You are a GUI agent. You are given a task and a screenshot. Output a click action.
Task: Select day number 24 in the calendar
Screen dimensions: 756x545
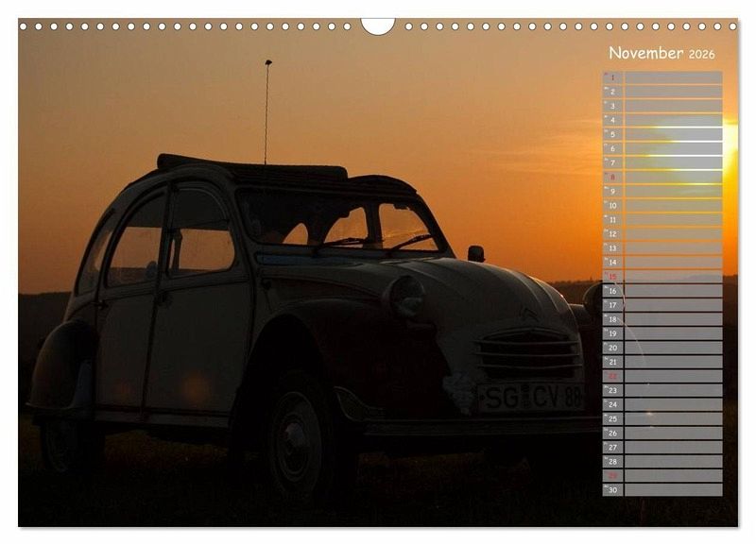click(612, 404)
